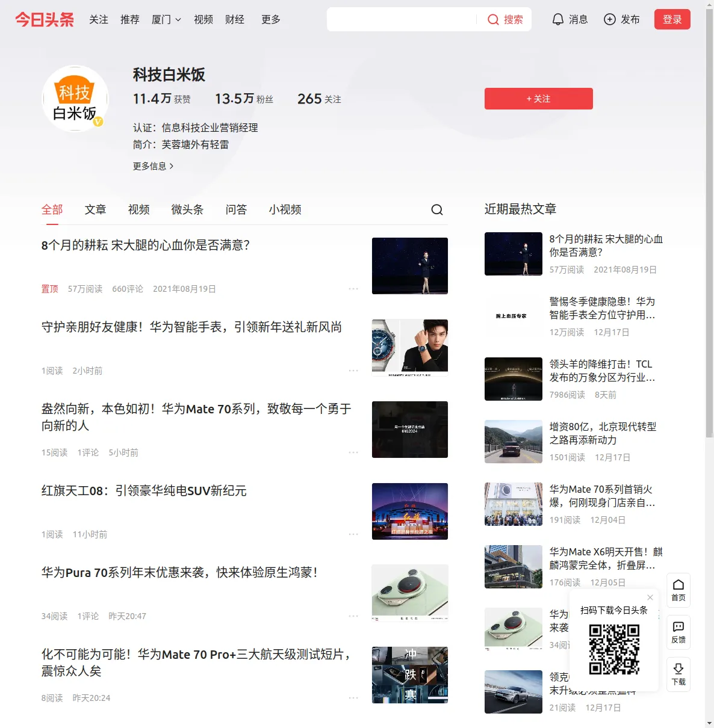Screen dimensions: 714x728
Task: Open hot article 华为Mate 70系列首销火爆
Action: click(602, 496)
